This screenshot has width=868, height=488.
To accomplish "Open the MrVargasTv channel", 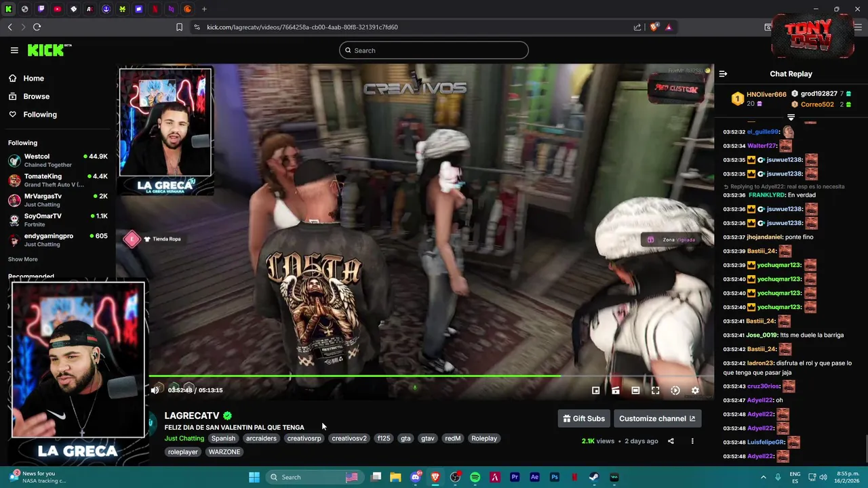I will pos(58,199).
